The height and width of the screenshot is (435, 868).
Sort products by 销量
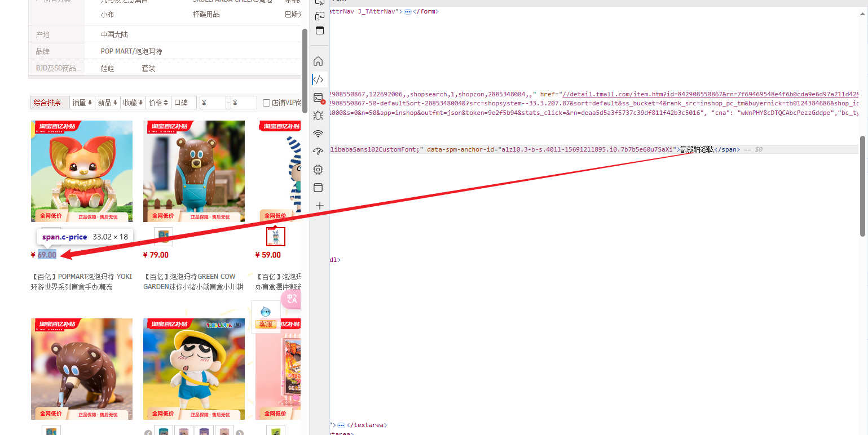[82, 103]
